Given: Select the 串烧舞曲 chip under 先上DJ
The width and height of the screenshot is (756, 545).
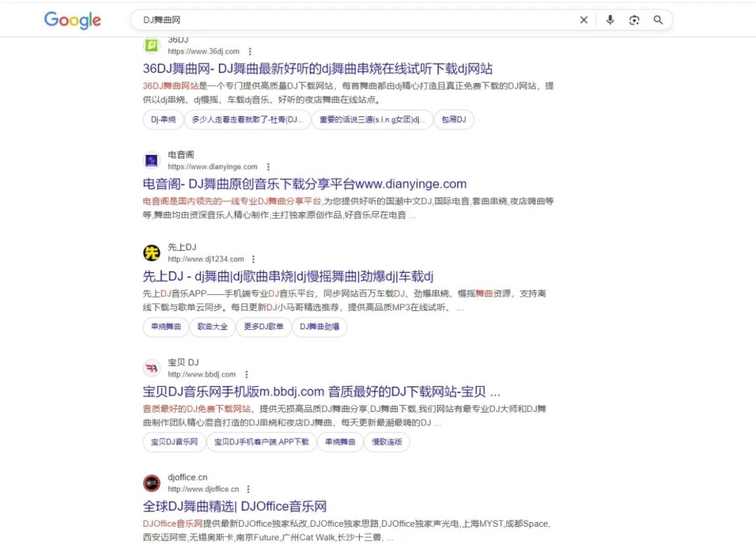Looking at the screenshot, I should click(166, 326).
